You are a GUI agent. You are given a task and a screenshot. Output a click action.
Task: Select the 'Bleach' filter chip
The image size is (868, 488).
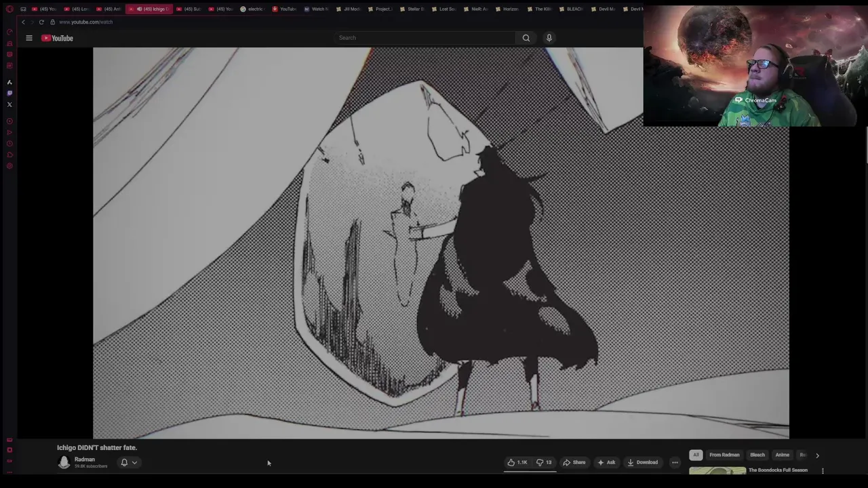point(757,455)
